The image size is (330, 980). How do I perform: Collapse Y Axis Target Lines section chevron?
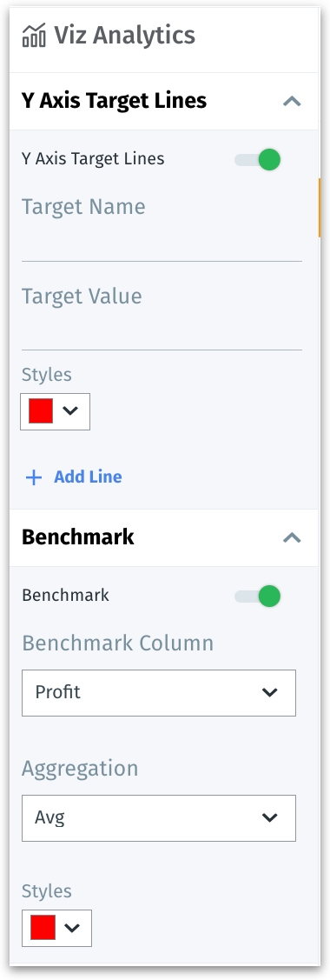292,101
